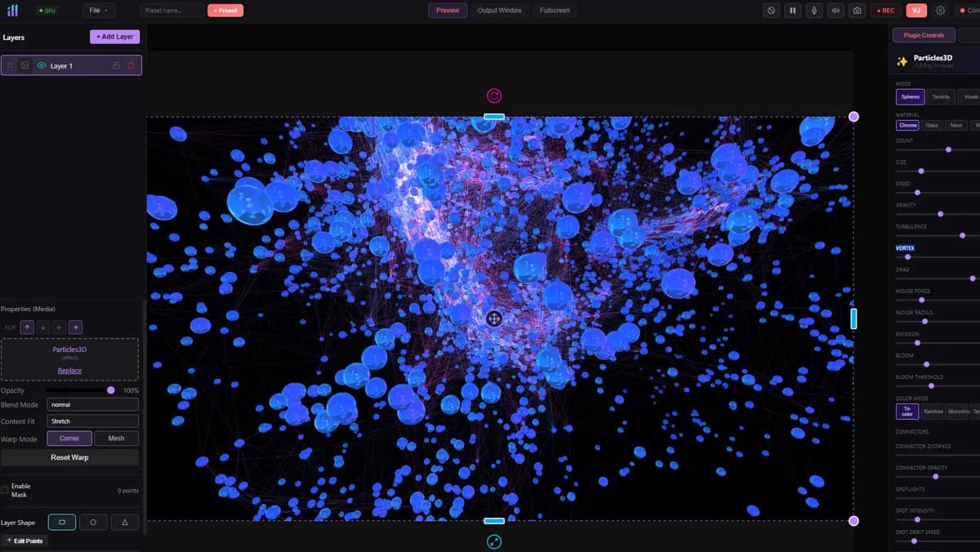Image resolution: width=980 pixels, height=552 pixels.
Task: Click the Add Layer button
Action: (114, 37)
